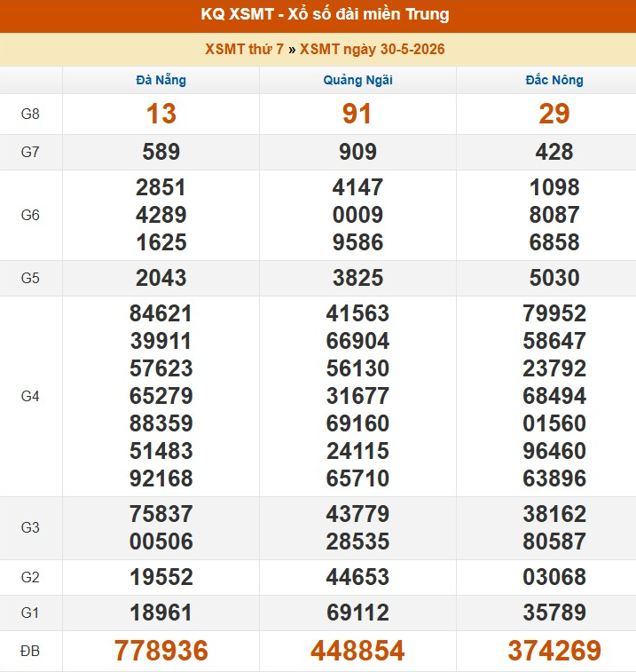Select G2 number 03068

[554, 577]
